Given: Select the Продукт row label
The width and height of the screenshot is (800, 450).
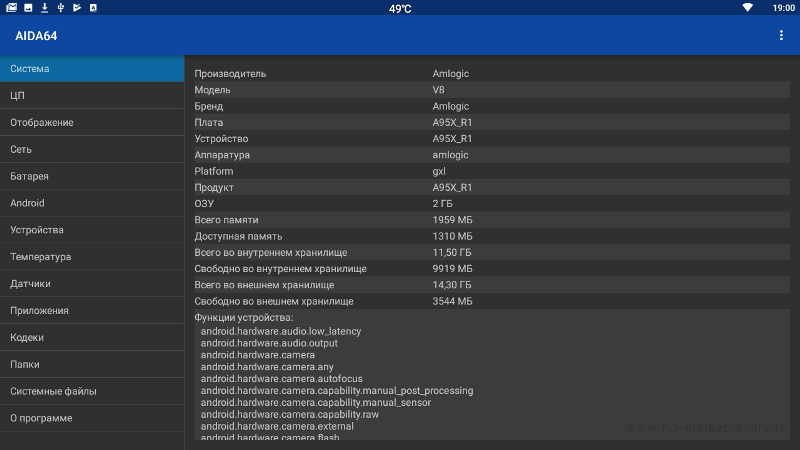Looking at the screenshot, I should click(214, 187).
